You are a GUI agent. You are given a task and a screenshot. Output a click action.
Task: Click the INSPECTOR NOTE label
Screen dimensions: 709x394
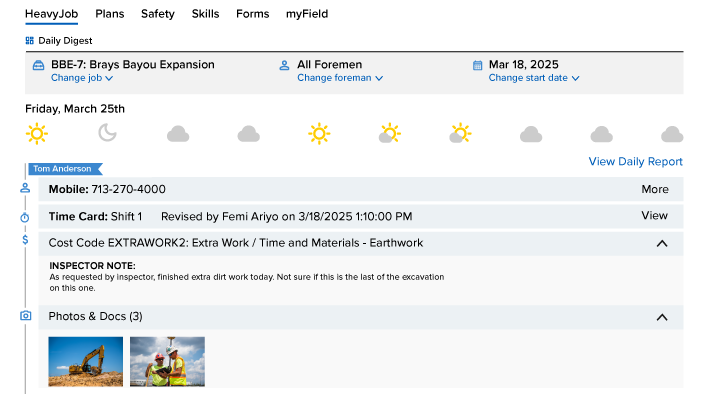[x=92, y=266]
